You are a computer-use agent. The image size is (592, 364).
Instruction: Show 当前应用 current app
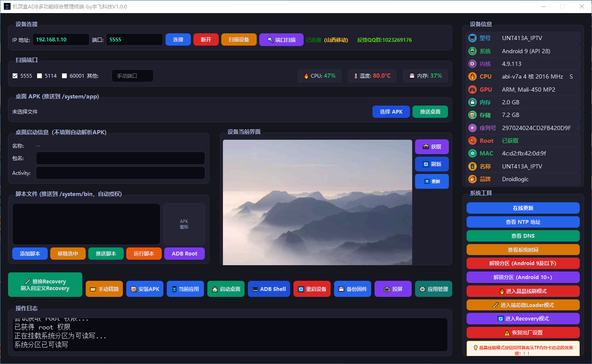(x=185, y=289)
